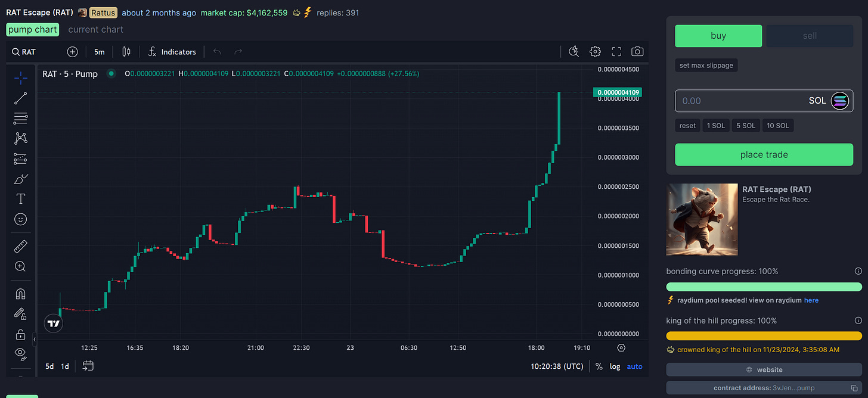Screen dimensions: 868x398
Task: Select the ruler measure tool
Action: click(x=20, y=246)
